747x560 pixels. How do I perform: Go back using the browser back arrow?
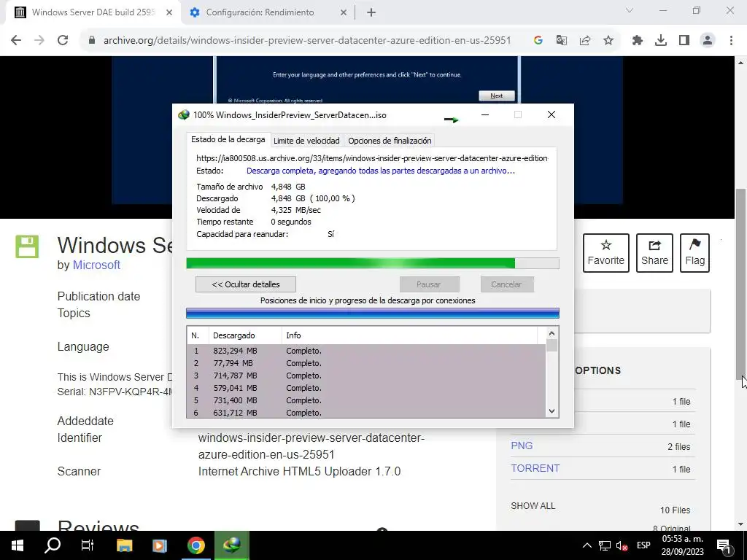tap(16, 41)
